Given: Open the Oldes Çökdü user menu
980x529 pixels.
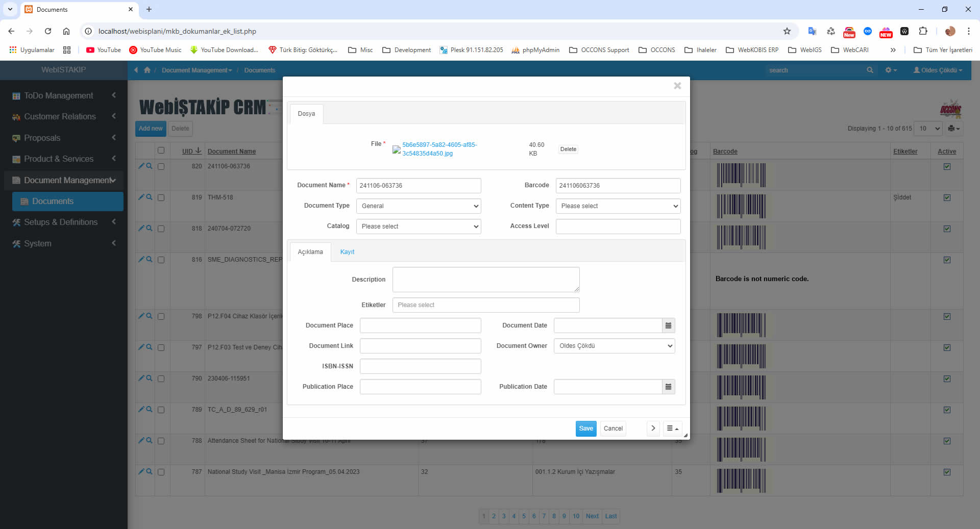Looking at the screenshot, I should coord(938,70).
